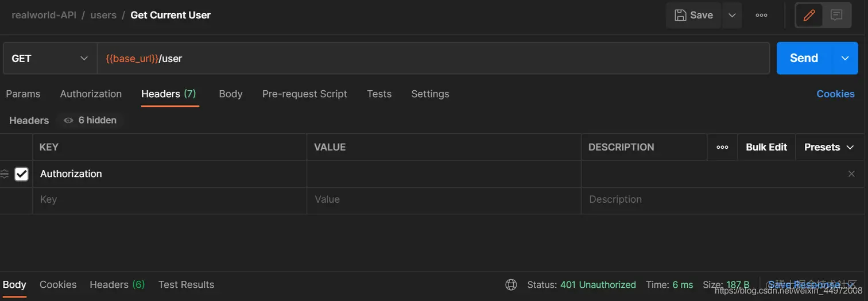
Task: Open the Save options dropdown arrow
Action: click(x=732, y=16)
